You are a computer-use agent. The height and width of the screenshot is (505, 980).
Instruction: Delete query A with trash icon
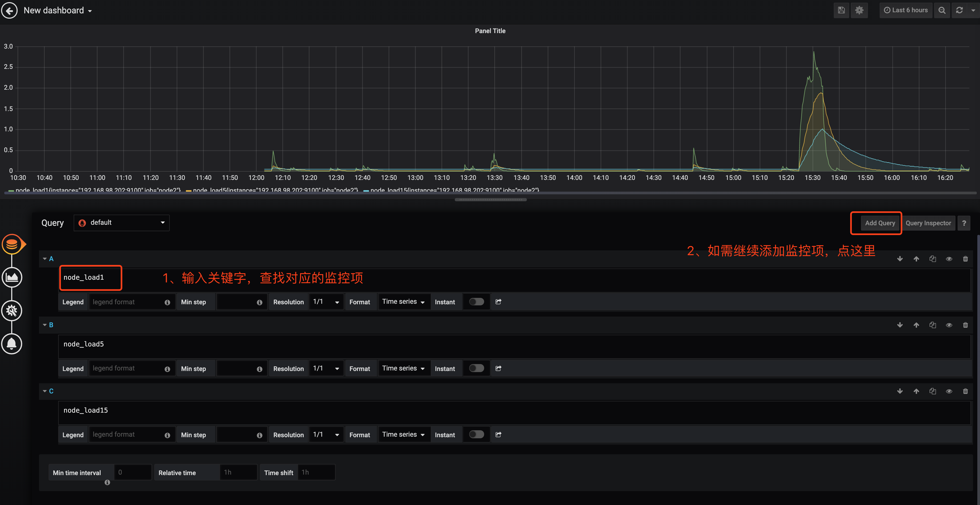pyautogui.click(x=965, y=259)
